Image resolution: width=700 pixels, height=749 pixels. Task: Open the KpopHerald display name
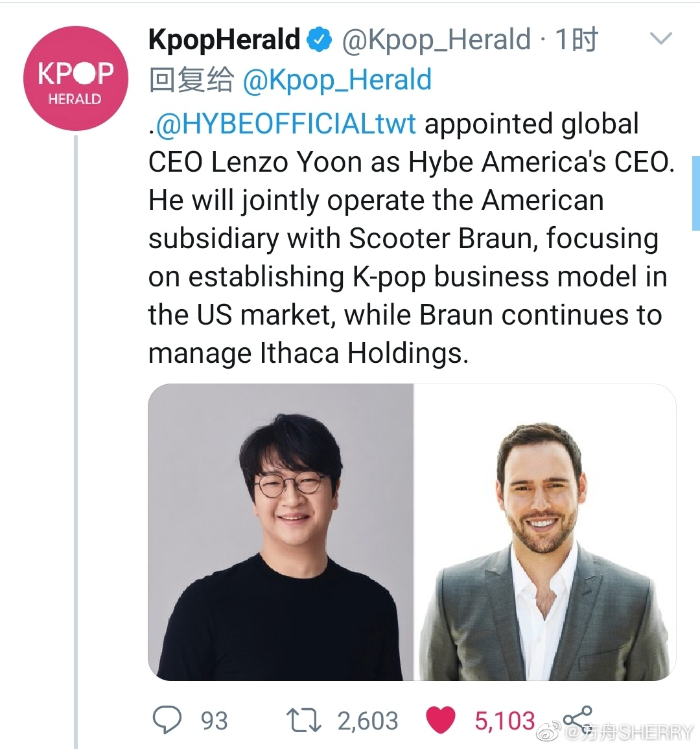coord(224,40)
